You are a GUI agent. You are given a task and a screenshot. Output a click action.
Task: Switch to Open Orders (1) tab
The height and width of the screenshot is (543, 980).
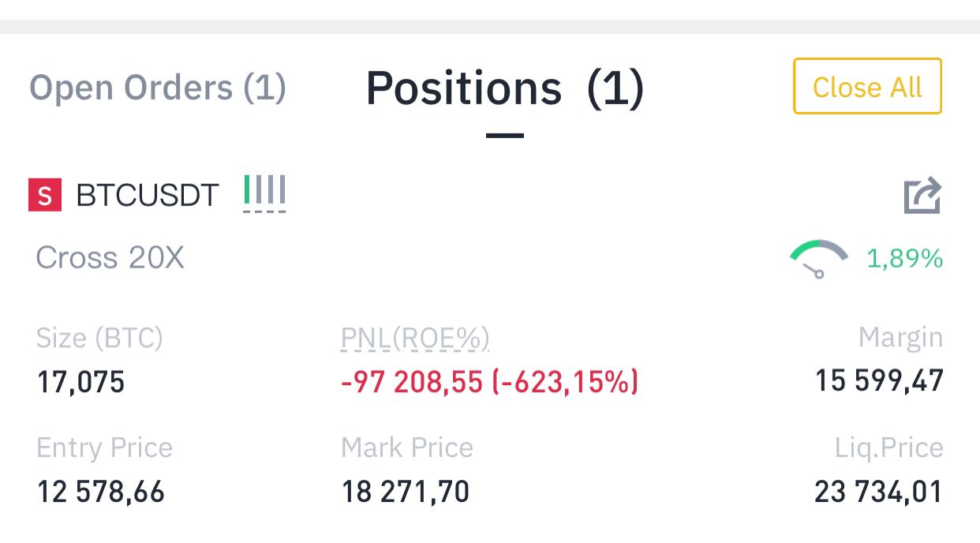pyautogui.click(x=157, y=88)
